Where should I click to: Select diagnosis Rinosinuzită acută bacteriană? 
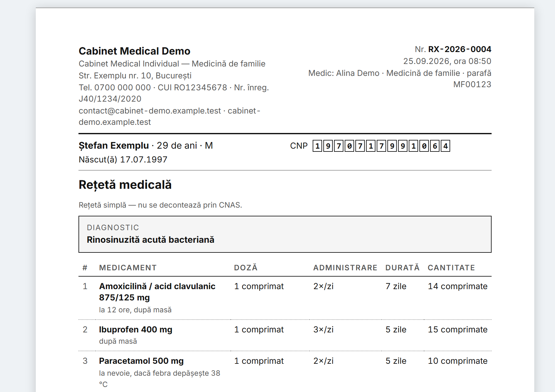click(x=151, y=240)
